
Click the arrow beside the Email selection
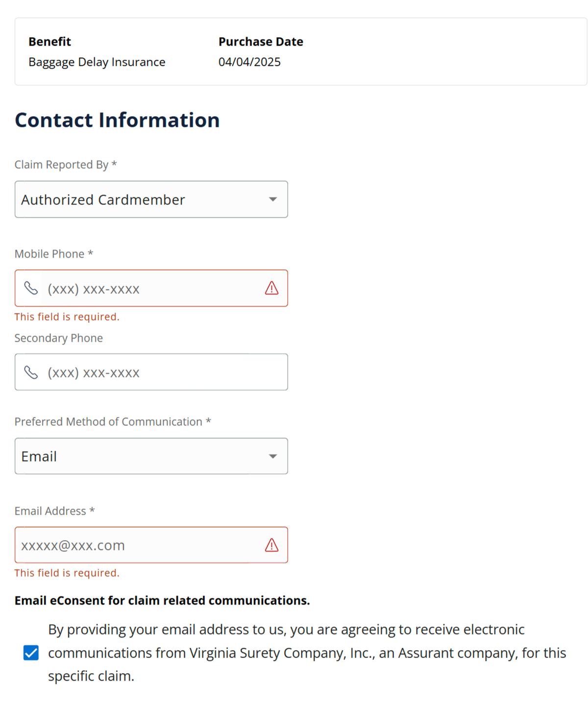273,456
